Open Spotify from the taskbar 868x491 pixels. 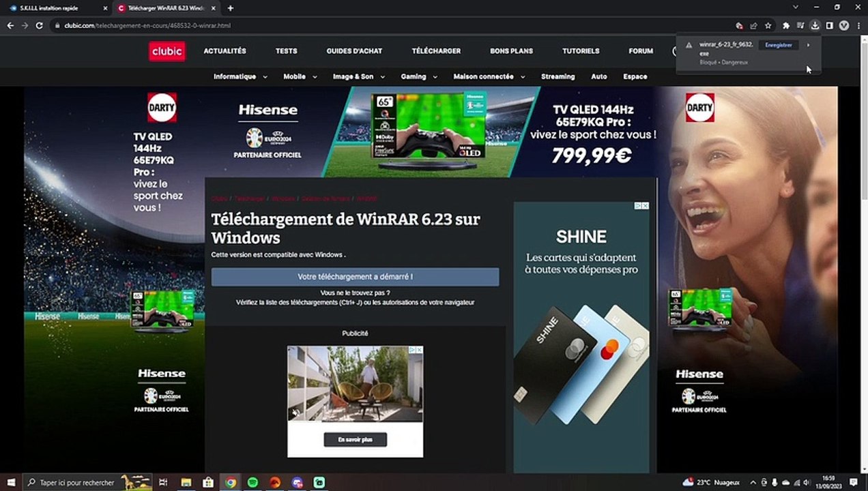tap(252, 482)
